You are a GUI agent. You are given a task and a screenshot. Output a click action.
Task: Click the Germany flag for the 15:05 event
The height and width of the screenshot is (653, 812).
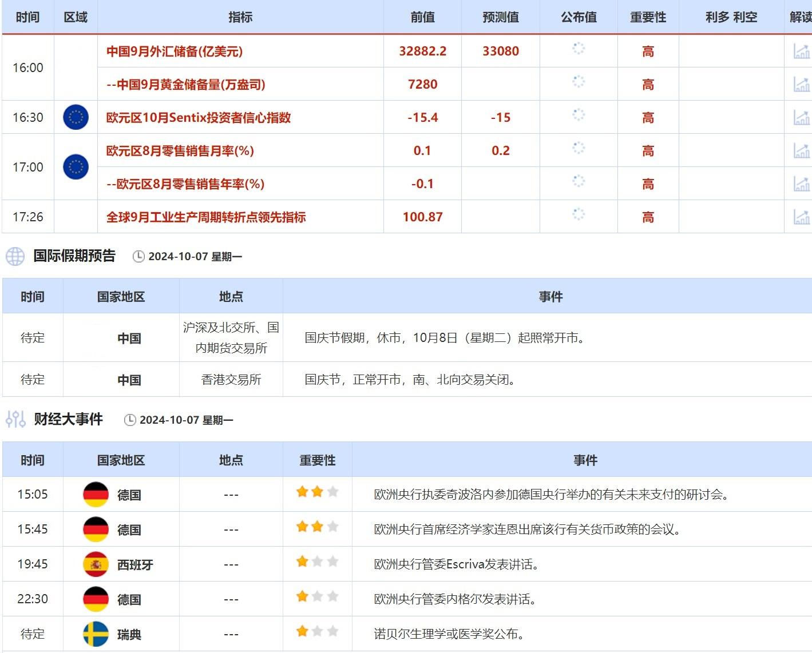(96, 493)
